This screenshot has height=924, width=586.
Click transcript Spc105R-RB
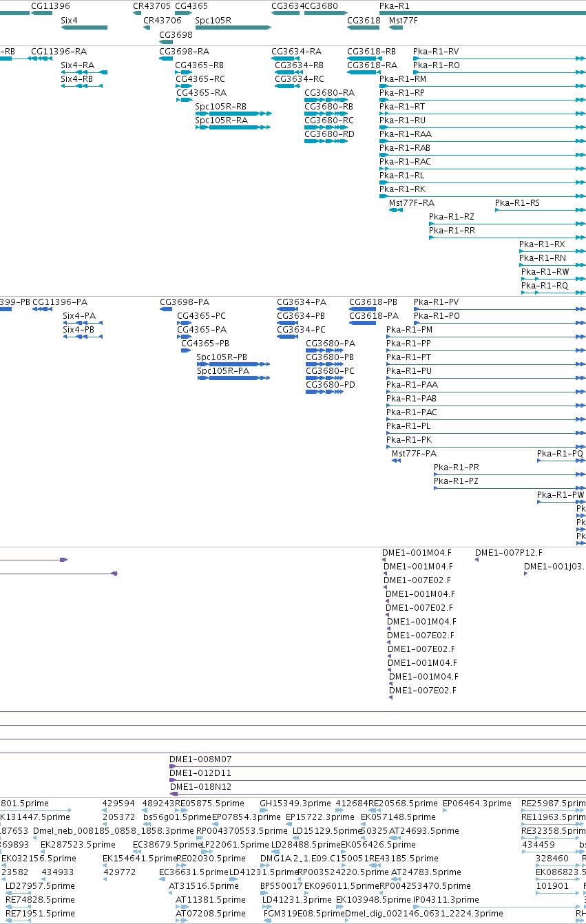coord(220,107)
